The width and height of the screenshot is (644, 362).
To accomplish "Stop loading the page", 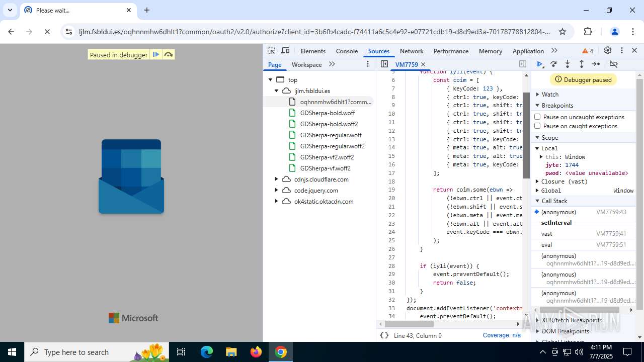I will (47, 32).
